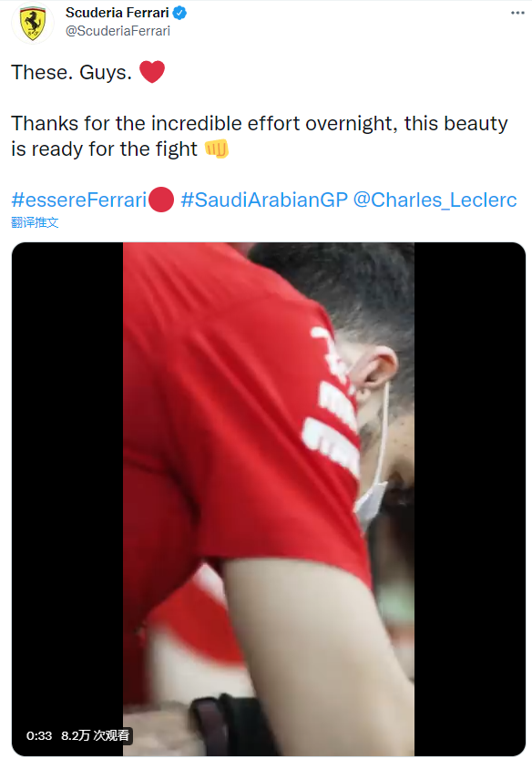The image size is (532, 769).
Task: Click the video's right black letterbox bar
Action: pyautogui.click(x=470, y=499)
